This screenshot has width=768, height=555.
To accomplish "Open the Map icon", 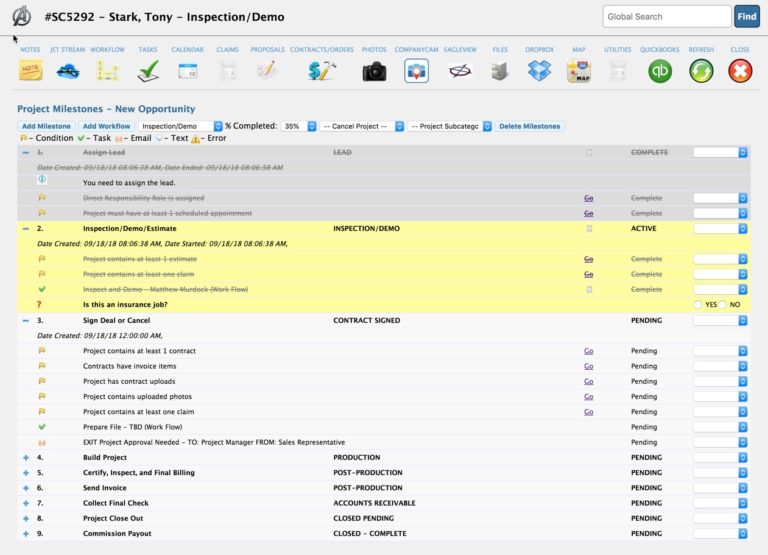I will pyautogui.click(x=579, y=71).
